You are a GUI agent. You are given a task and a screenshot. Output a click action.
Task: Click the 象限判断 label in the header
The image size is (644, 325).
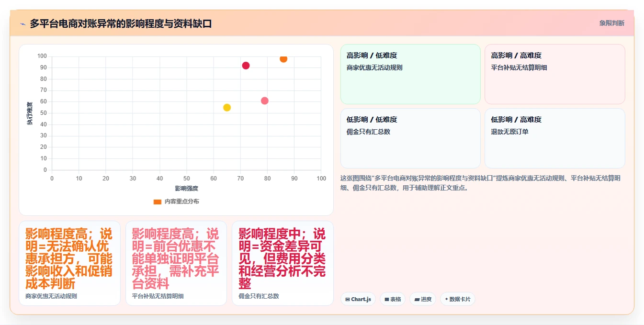[611, 23]
